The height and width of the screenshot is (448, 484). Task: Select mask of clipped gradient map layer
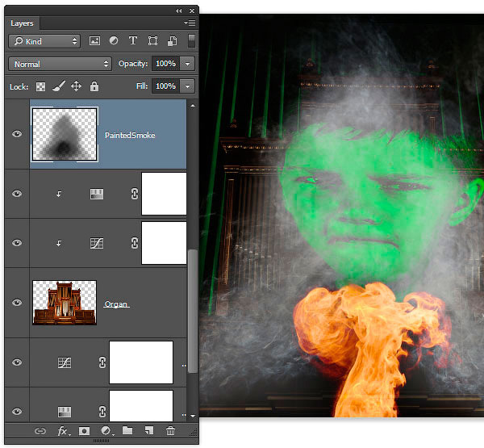pyautogui.click(x=164, y=194)
